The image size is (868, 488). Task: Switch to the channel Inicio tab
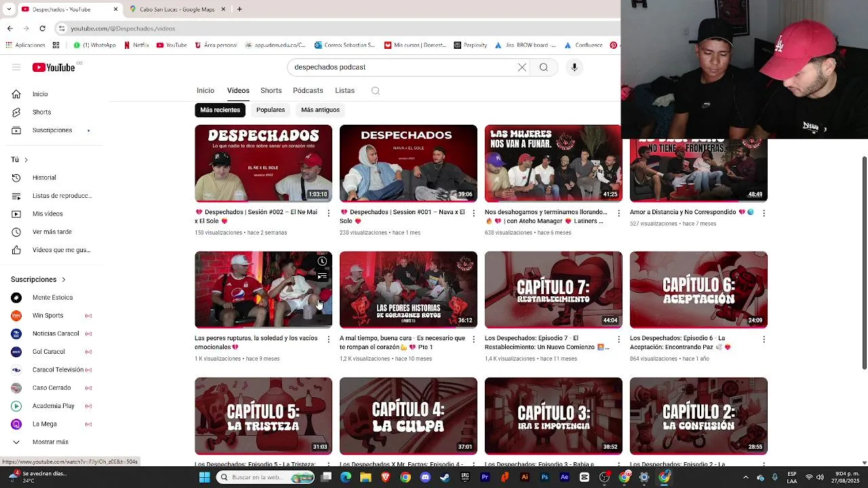[205, 91]
